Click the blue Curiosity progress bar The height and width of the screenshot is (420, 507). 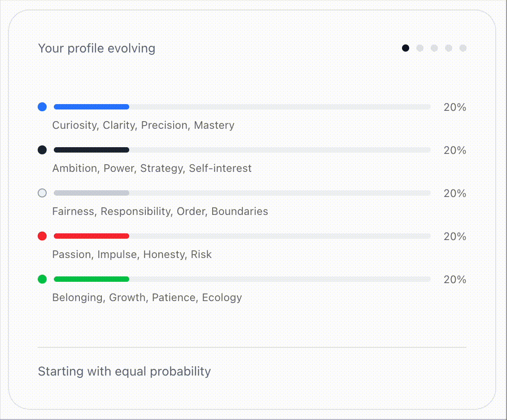tap(242, 107)
